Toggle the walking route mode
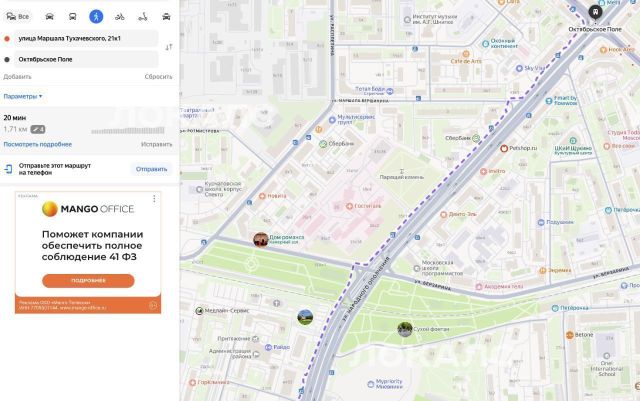Image resolution: width=640 pixels, height=401 pixels. 95,16
